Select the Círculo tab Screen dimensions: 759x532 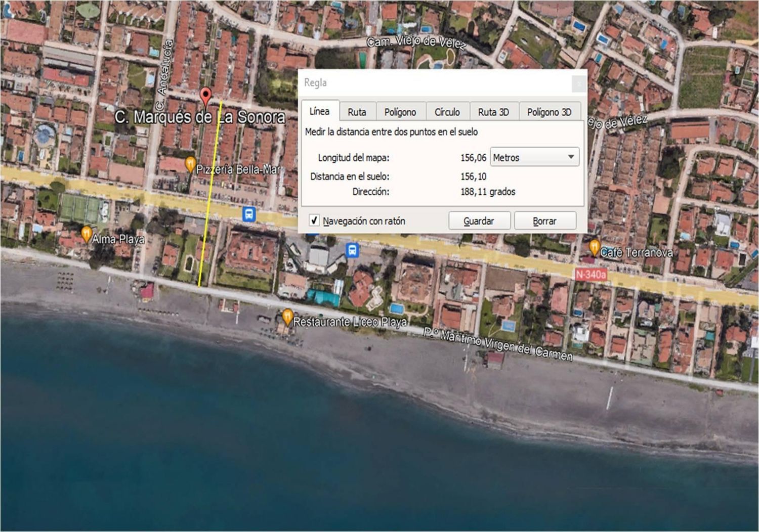(447, 112)
